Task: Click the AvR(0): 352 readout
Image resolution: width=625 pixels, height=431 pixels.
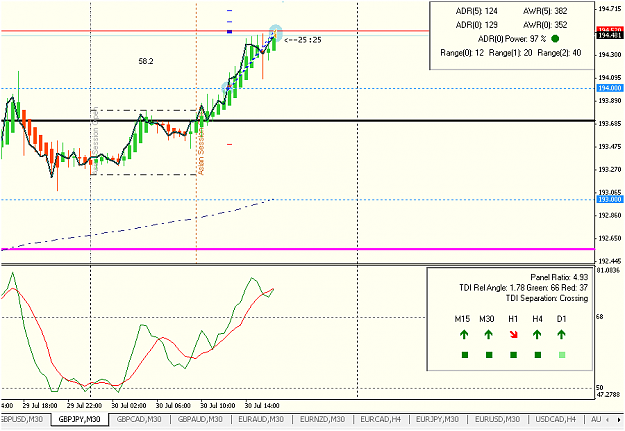Action: coord(545,25)
